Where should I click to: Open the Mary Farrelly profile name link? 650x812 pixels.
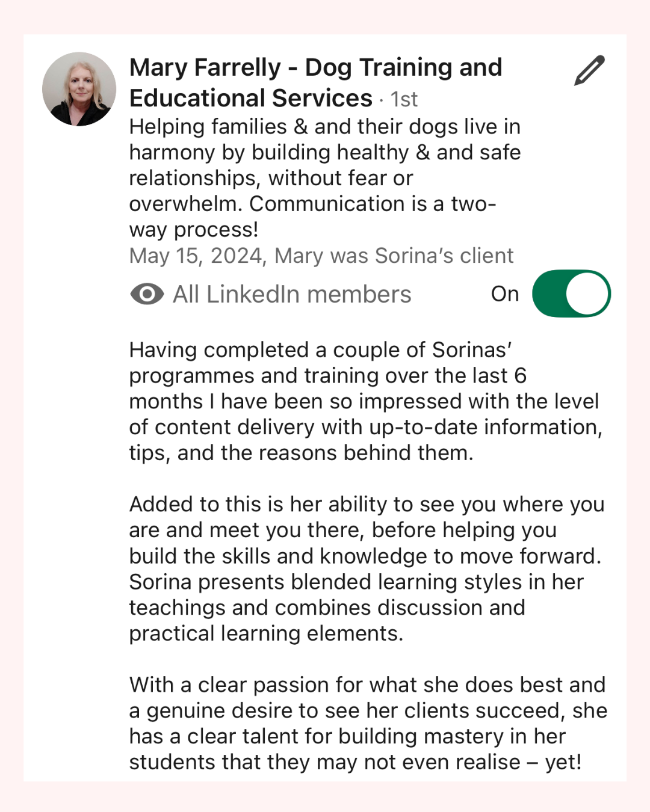315,67
